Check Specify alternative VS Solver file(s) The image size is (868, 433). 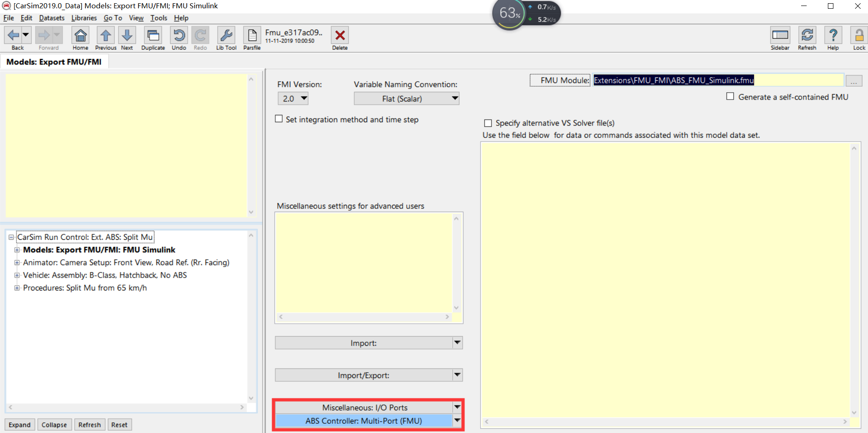488,123
